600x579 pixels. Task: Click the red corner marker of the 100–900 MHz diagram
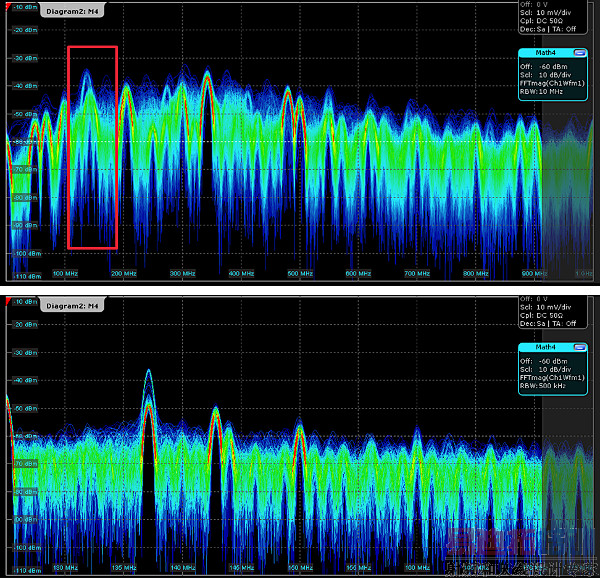tap(8, 7)
